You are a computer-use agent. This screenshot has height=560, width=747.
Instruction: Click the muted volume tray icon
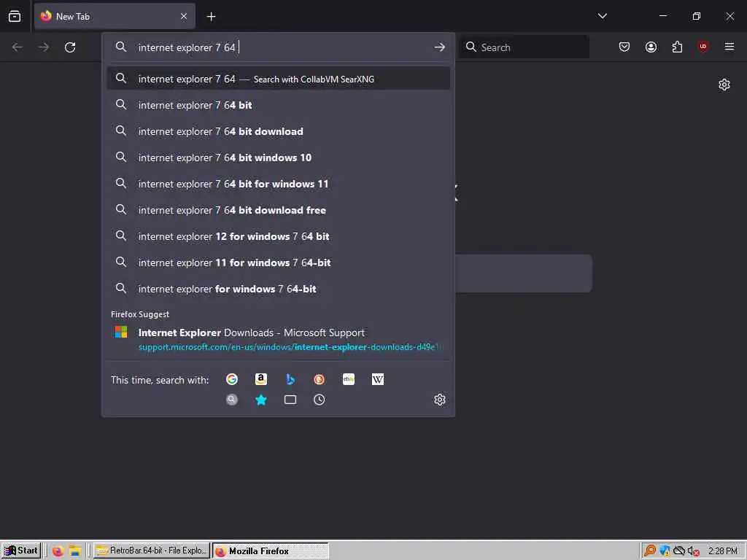click(693, 551)
